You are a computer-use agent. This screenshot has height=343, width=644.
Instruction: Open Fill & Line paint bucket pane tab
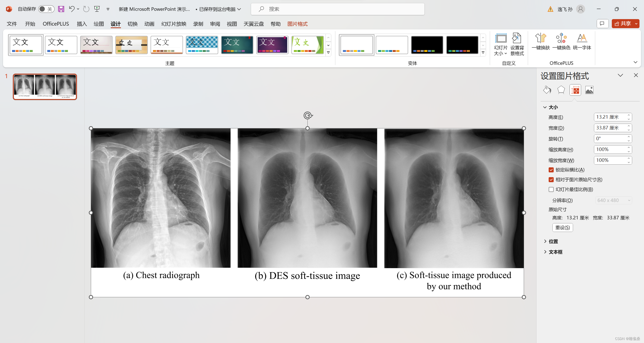tap(547, 90)
